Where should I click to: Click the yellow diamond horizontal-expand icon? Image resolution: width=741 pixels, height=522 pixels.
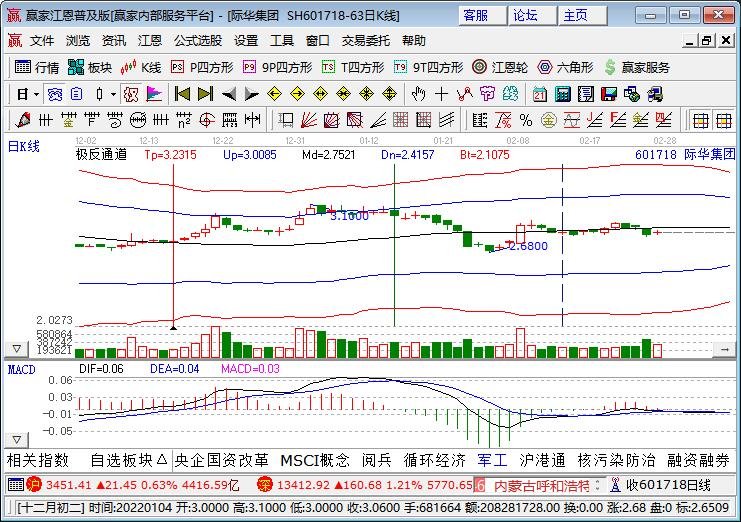click(x=320, y=94)
